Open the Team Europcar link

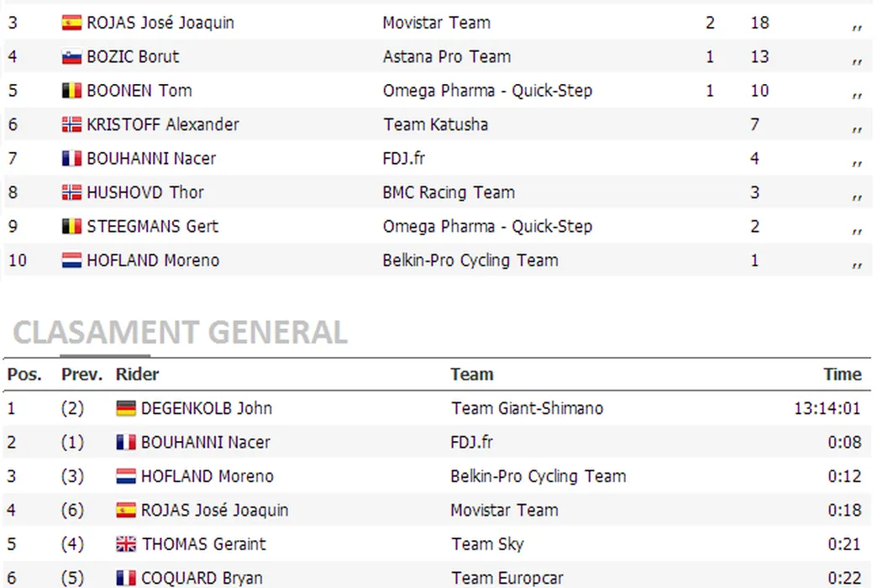507,578
